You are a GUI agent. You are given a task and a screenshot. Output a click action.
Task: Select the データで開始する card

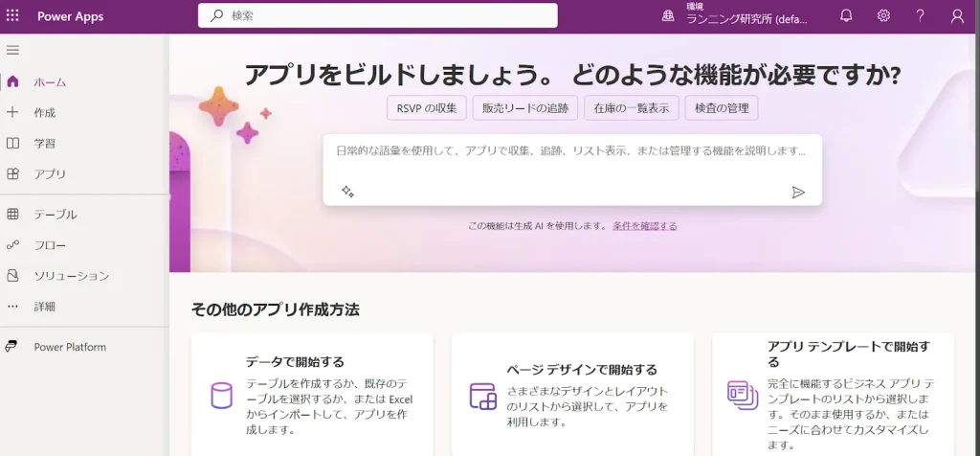click(311, 395)
